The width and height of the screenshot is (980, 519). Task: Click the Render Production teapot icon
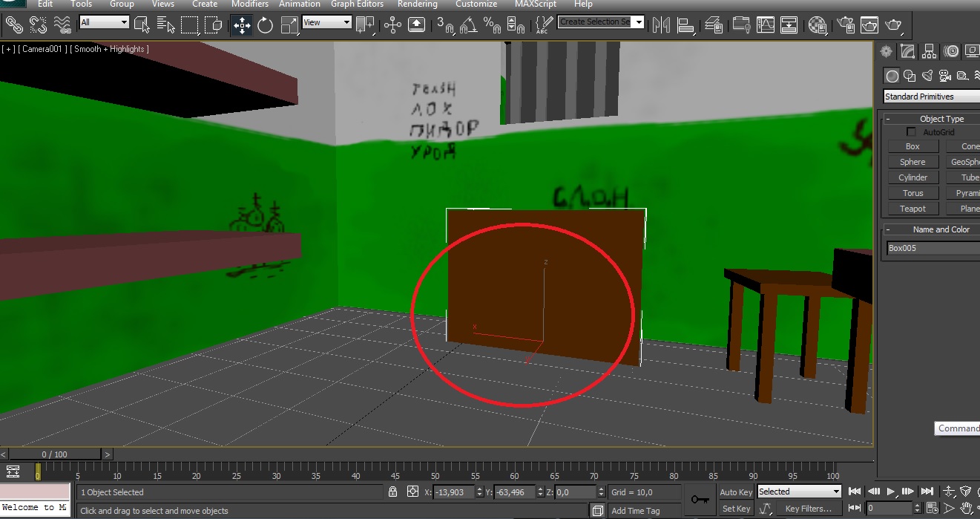[x=894, y=25]
